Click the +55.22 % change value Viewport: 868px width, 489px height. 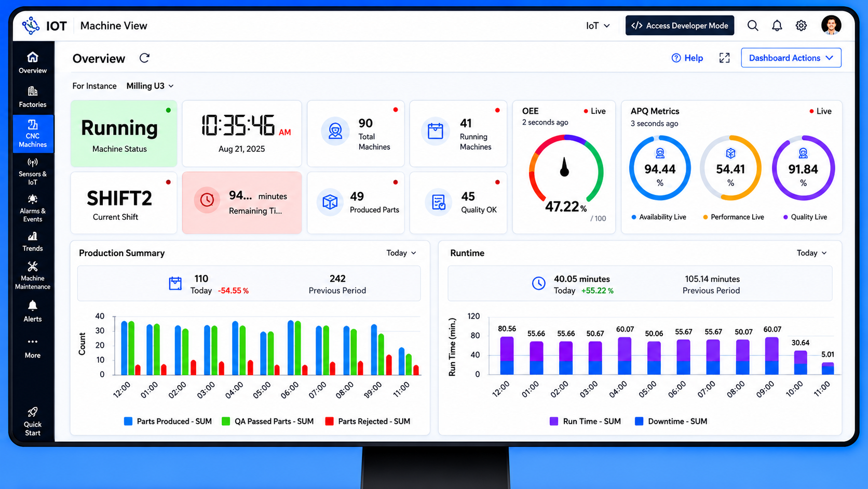pyautogui.click(x=598, y=291)
